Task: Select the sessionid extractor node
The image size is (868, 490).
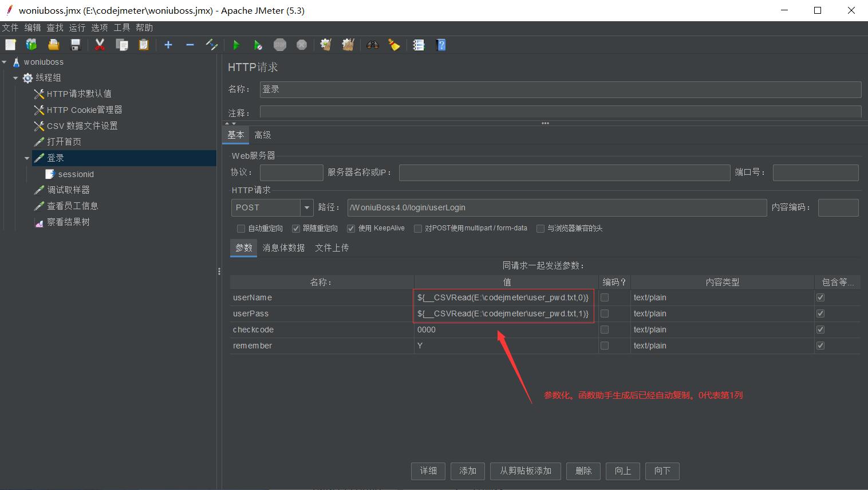Action: (76, 174)
